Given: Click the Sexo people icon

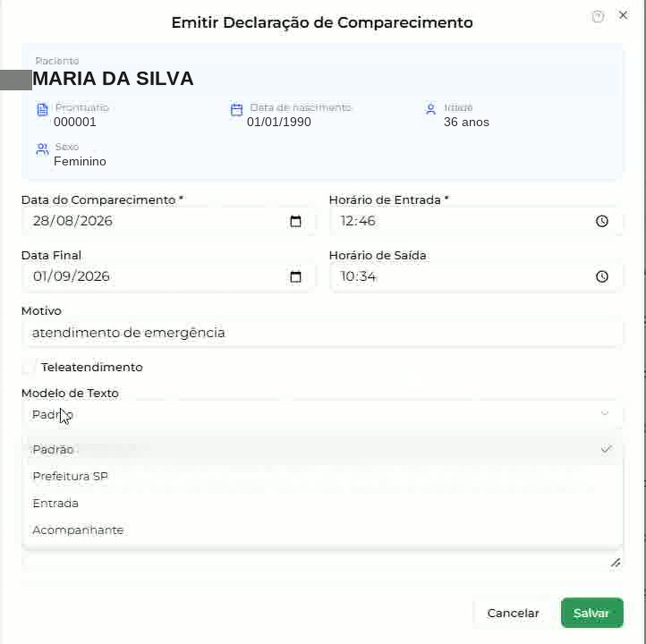Looking at the screenshot, I should 42,149.
